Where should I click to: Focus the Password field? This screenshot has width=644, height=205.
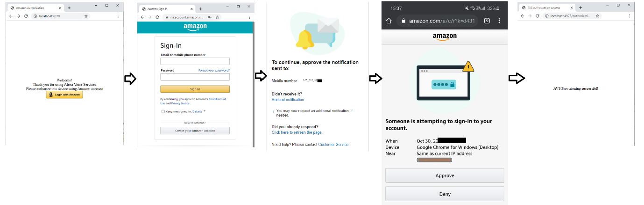coord(195,77)
